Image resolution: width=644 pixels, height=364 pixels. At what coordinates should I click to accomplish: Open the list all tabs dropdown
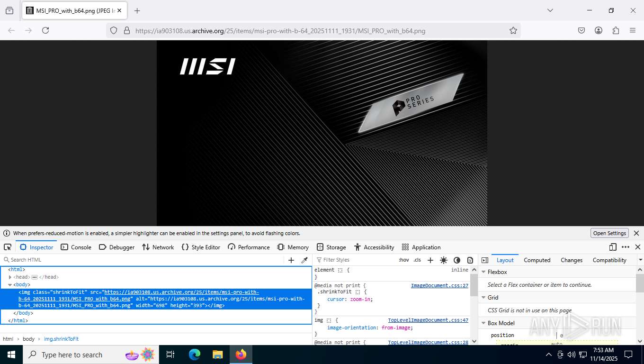click(550, 10)
